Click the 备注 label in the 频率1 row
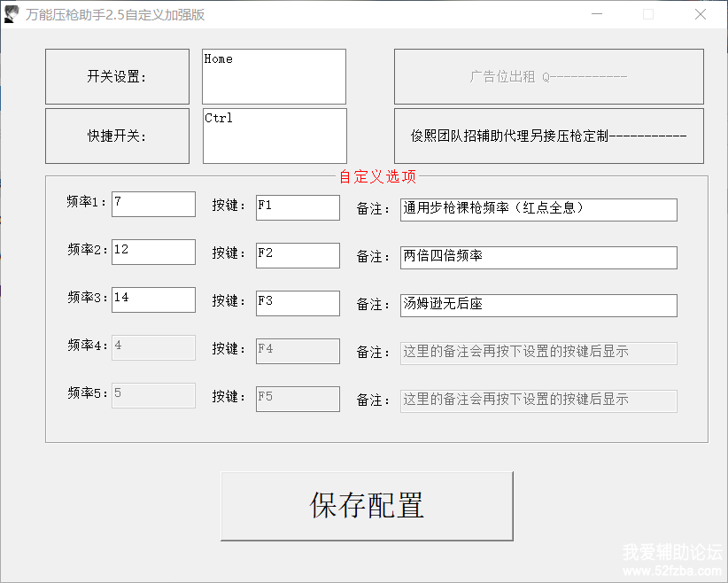The height and width of the screenshot is (583, 728). point(373,209)
